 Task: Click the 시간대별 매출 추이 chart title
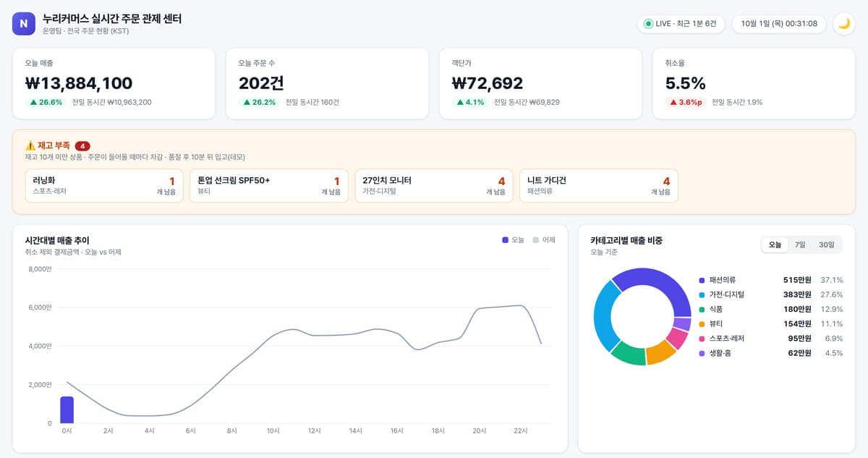point(57,240)
